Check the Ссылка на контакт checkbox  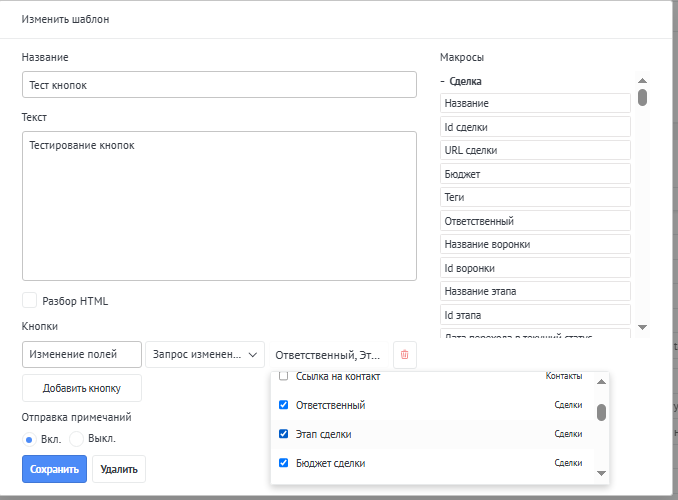[x=284, y=376]
